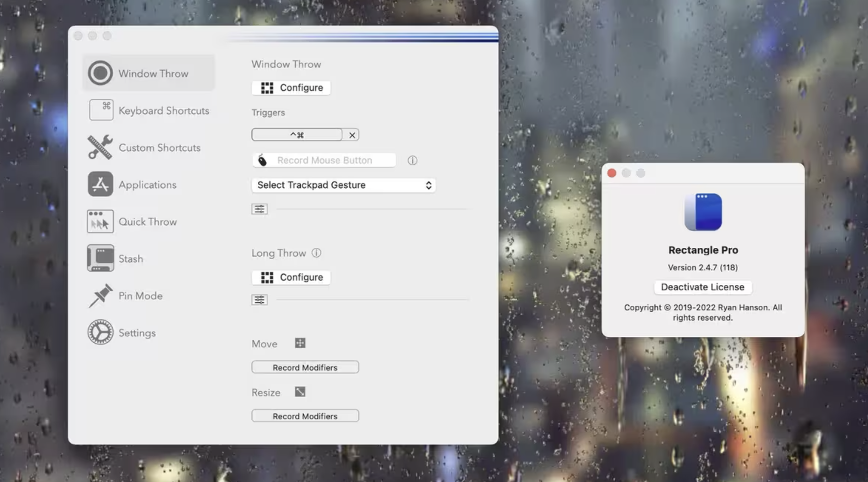Click the recorded ^⌘ trigger field

pyautogui.click(x=297, y=134)
